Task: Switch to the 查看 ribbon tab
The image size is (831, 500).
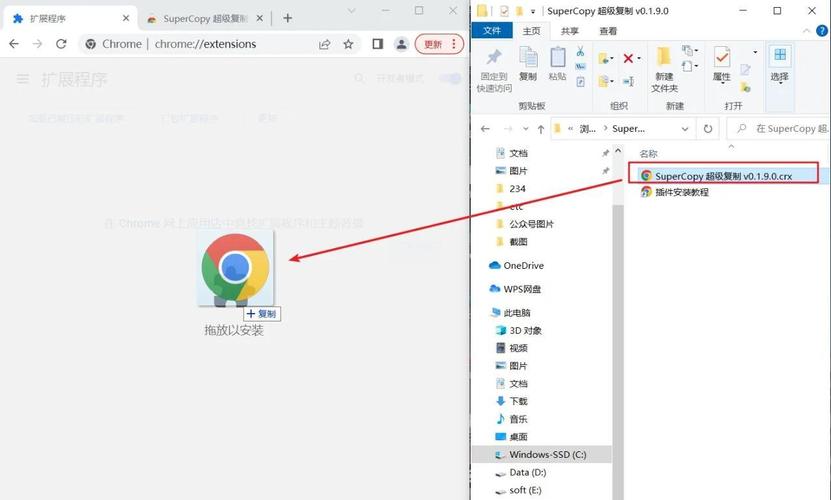Action: coord(608,31)
